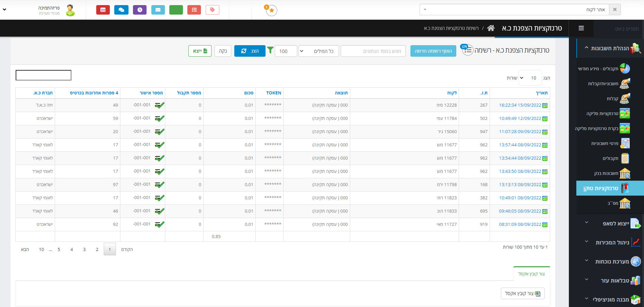Open חשבונות בנק sidebar item
This screenshot has width=644, height=307.
[x=612, y=173]
